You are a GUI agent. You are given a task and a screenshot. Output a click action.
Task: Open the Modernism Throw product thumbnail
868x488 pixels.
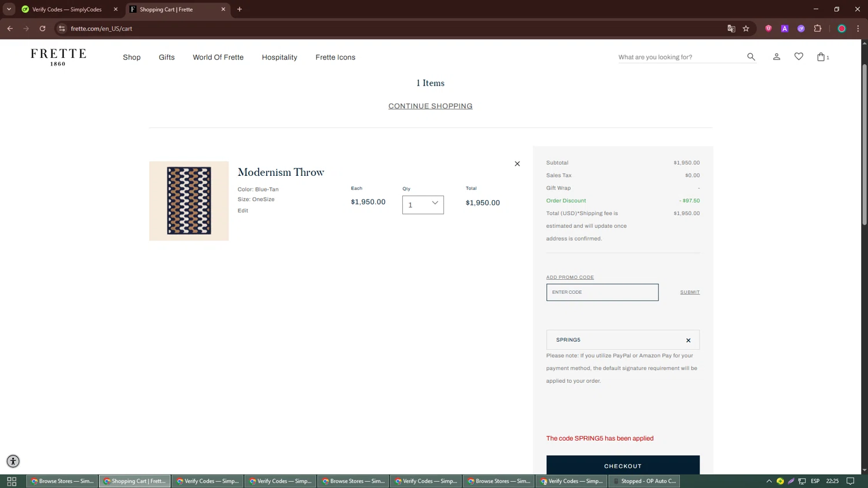point(189,201)
